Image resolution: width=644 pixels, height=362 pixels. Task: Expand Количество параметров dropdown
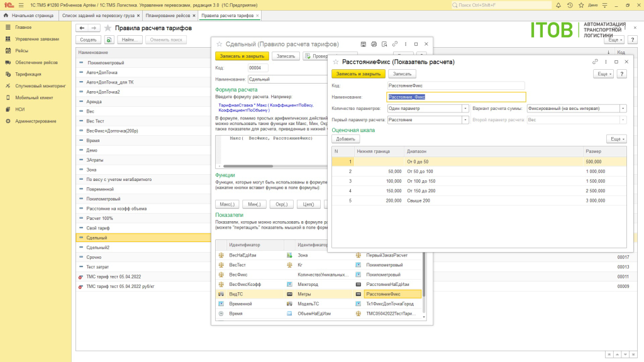tap(465, 109)
